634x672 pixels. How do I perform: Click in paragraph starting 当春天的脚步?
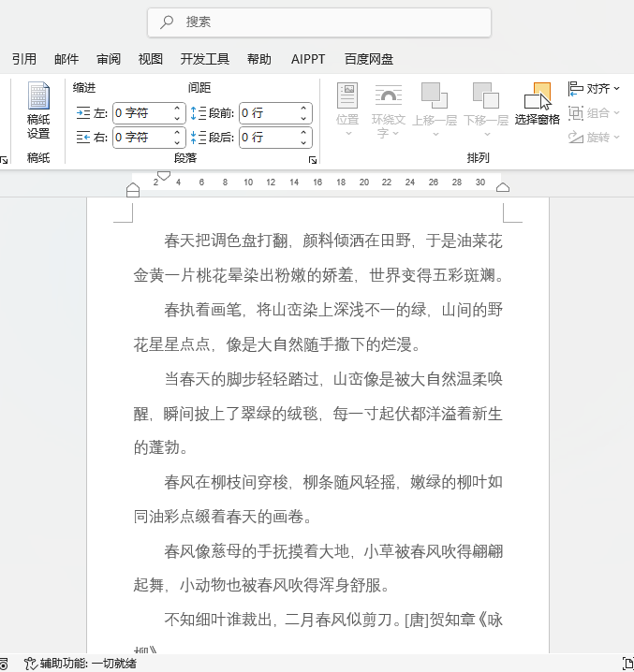[317, 413]
